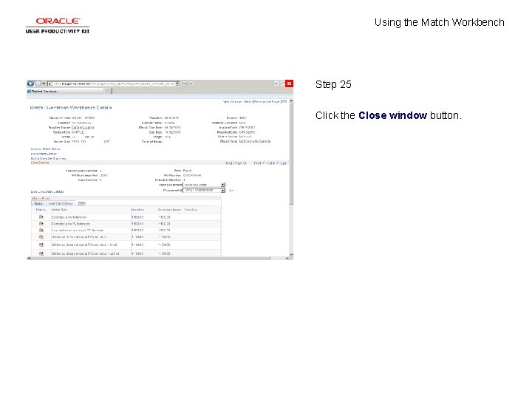Click the red X stop loading button
This screenshot has width=532, height=399.
[191, 83]
